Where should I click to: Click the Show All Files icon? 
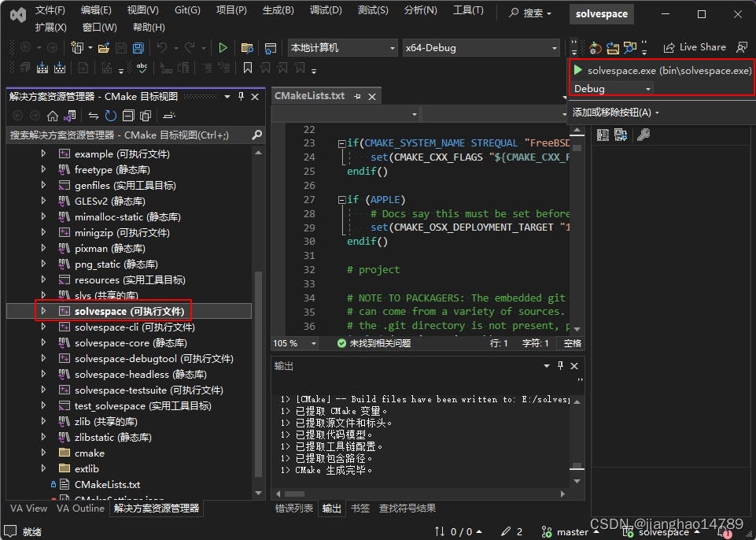[x=145, y=116]
